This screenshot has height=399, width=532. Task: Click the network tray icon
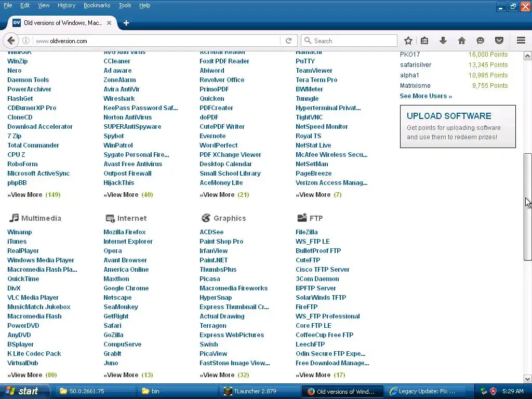[484, 391]
